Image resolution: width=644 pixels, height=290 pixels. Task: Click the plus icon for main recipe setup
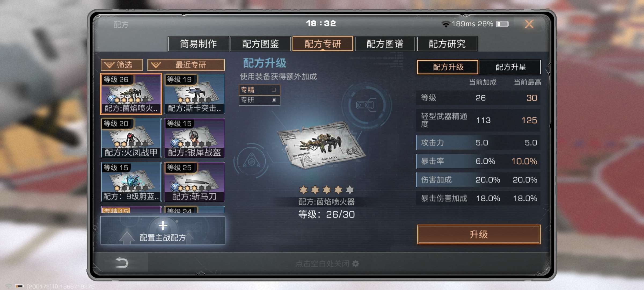163,226
